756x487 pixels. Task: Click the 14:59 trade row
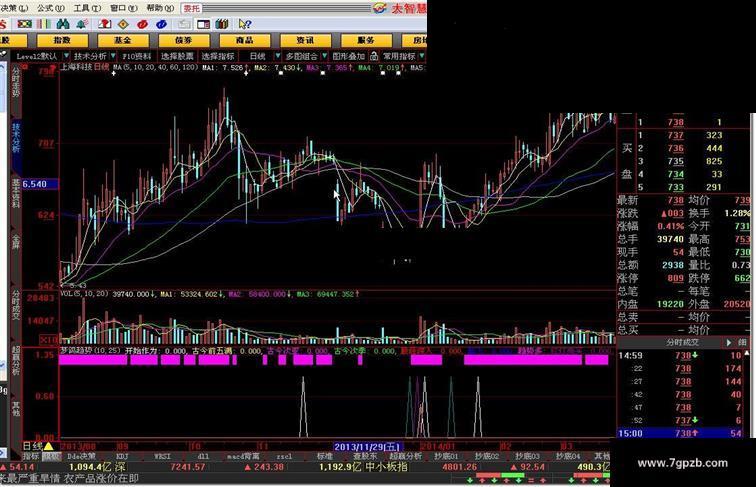coord(681,355)
